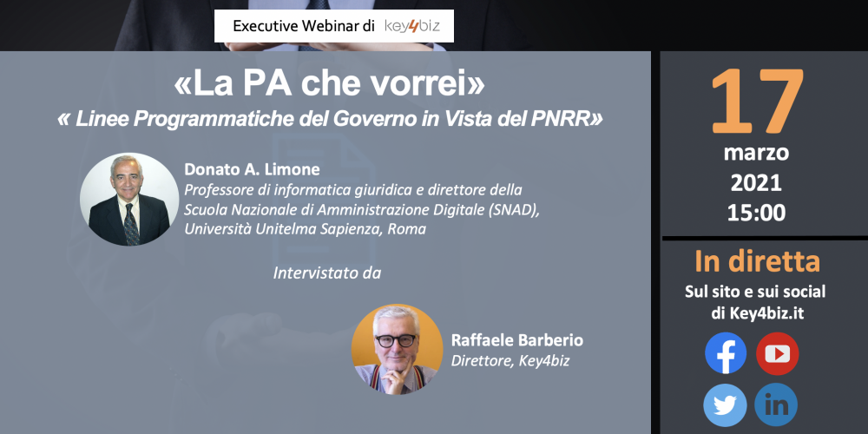
Task: Click the Twitter bird icon
Action: coord(725,404)
